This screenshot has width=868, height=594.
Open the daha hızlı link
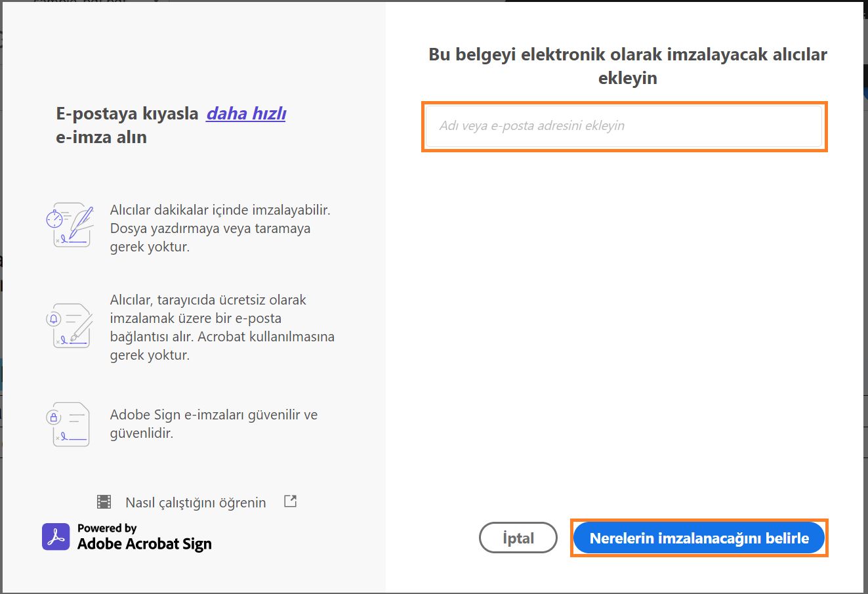click(245, 113)
